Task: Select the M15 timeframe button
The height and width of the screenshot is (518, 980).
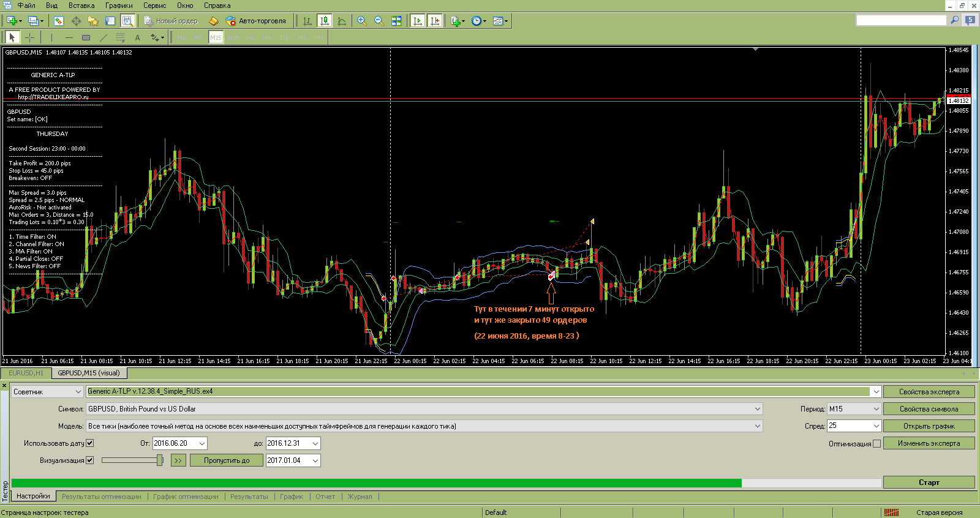Action: (216, 37)
